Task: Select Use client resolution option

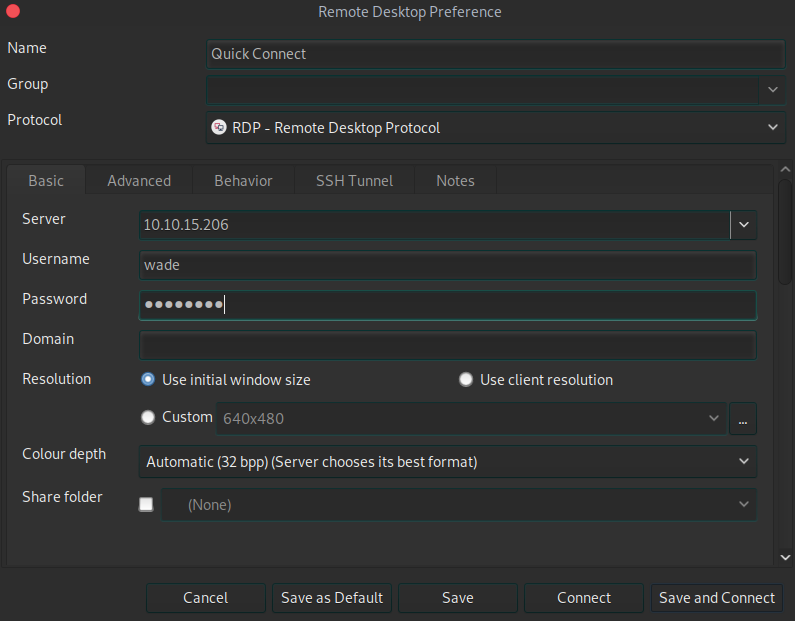Action: (x=465, y=380)
